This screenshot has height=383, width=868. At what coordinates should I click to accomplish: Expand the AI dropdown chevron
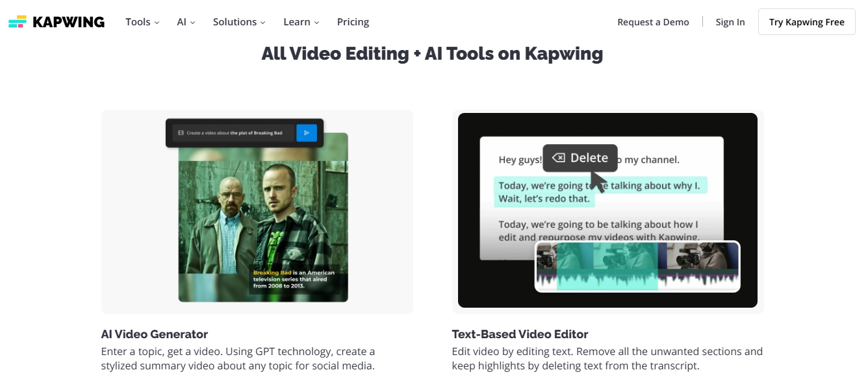pos(192,23)
